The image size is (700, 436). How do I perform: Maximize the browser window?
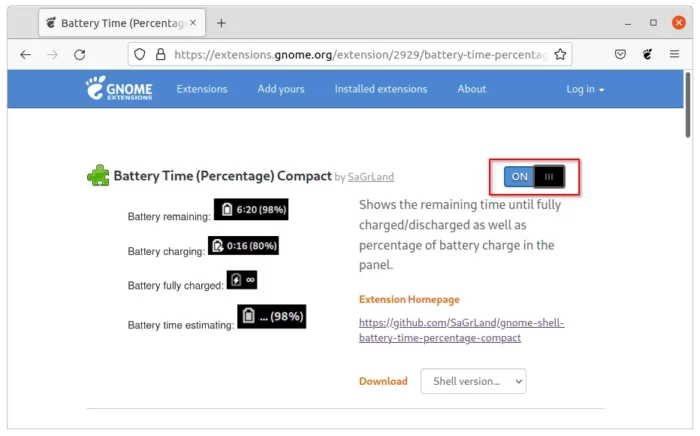click(x=653, y=22)
